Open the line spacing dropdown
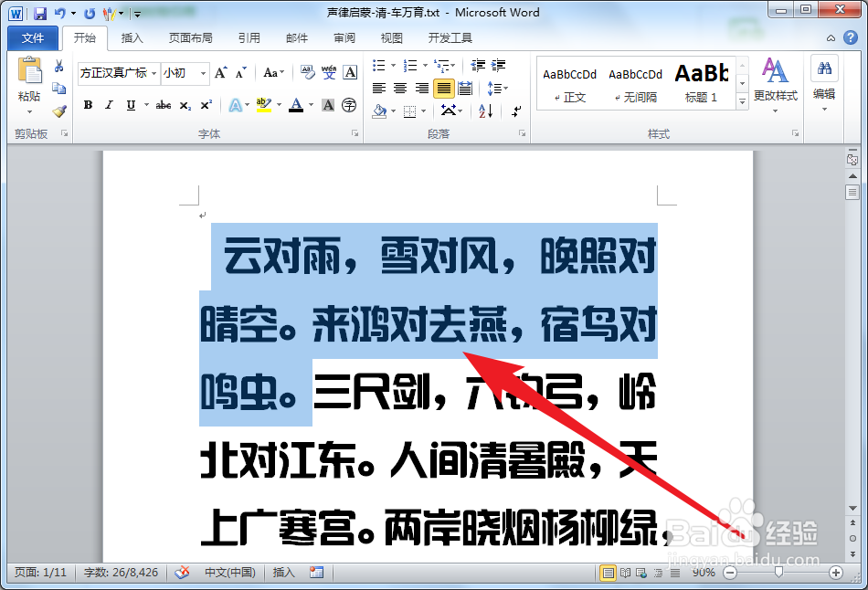868x590 pixels. [x=496, y=87]
